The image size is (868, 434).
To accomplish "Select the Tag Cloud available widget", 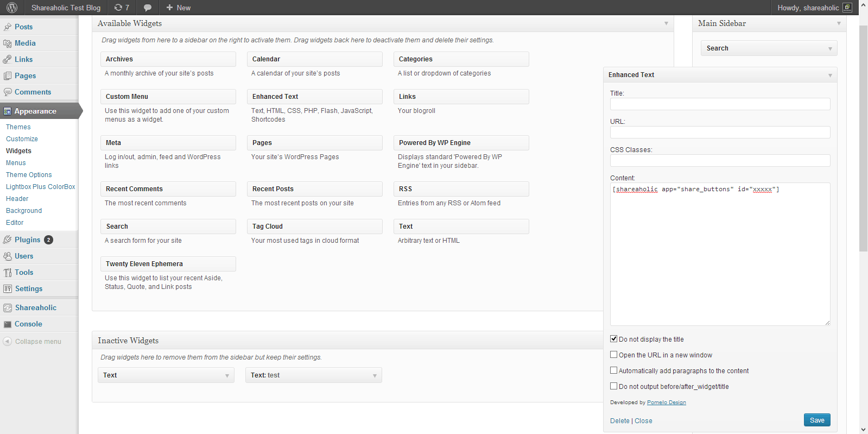I will (315, 227).
